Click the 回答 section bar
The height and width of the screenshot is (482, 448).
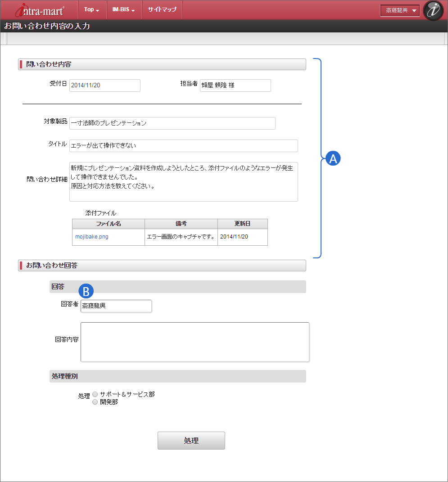(178, 287)
